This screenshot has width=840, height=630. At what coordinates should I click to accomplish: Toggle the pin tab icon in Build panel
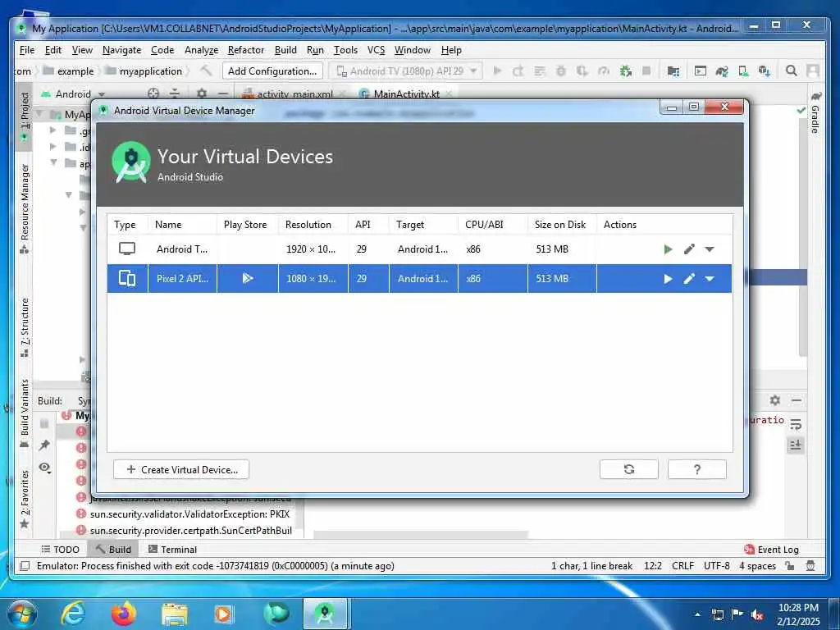click(x=44, y=445)
